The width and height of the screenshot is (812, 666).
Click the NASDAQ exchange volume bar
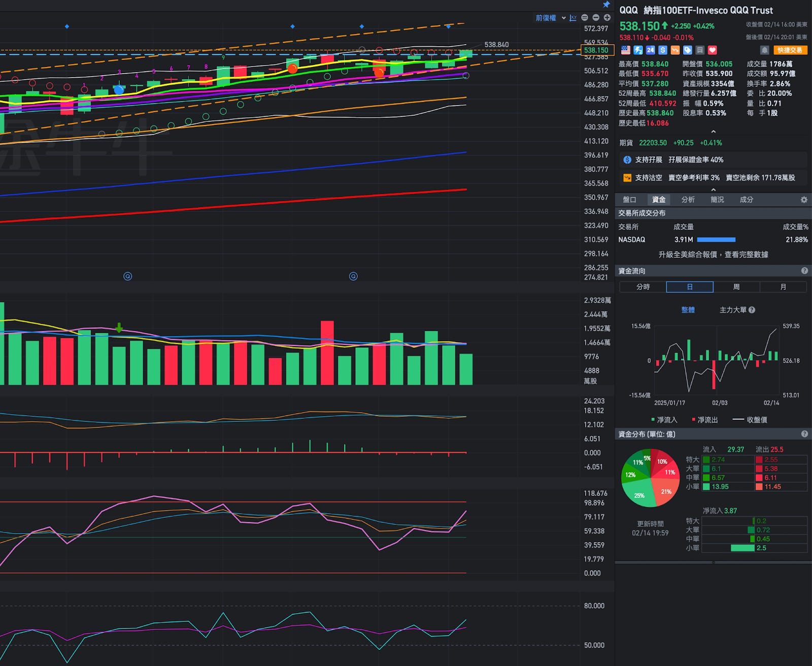716,240
